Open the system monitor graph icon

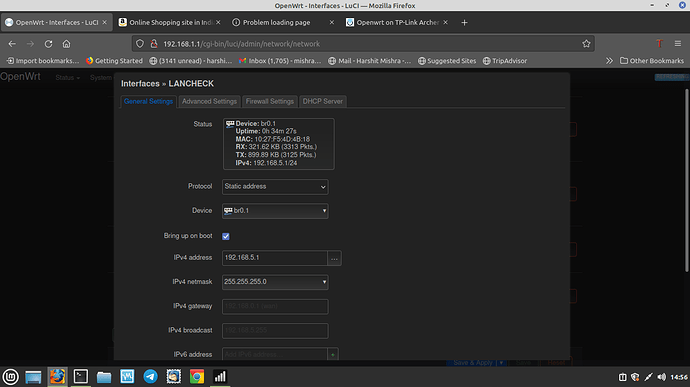220,376
